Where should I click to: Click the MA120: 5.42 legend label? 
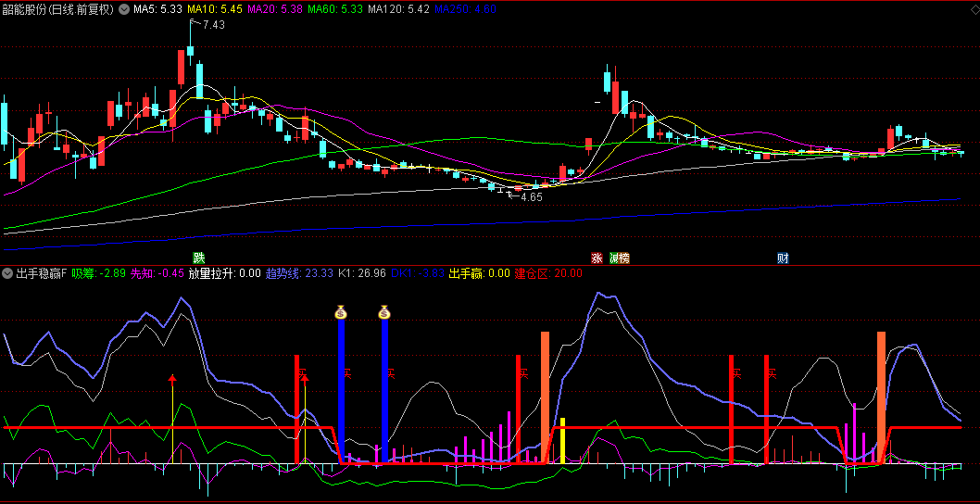[x=398, y=9]
